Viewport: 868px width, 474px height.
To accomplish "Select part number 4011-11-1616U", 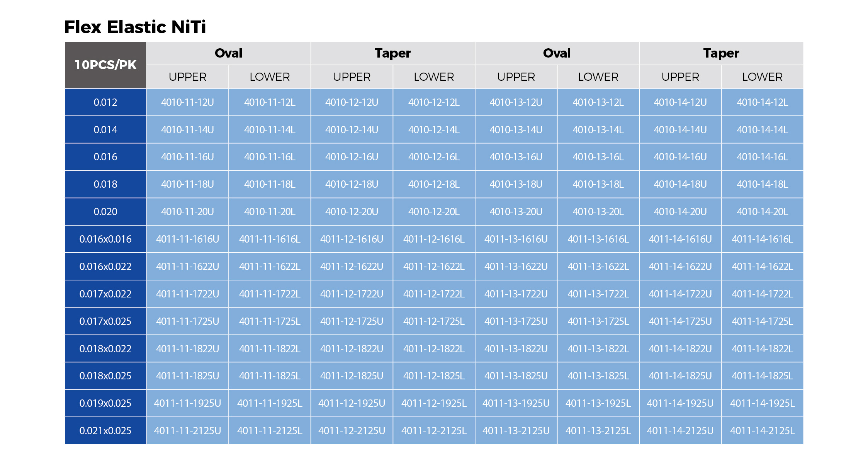I will (188, 239).
